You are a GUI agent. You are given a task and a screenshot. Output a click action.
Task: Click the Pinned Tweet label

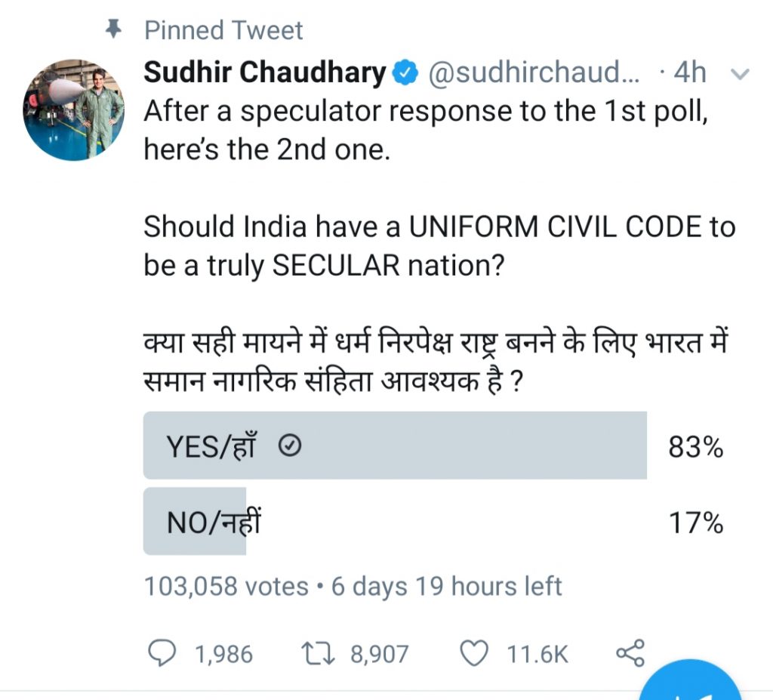point(223,30)
